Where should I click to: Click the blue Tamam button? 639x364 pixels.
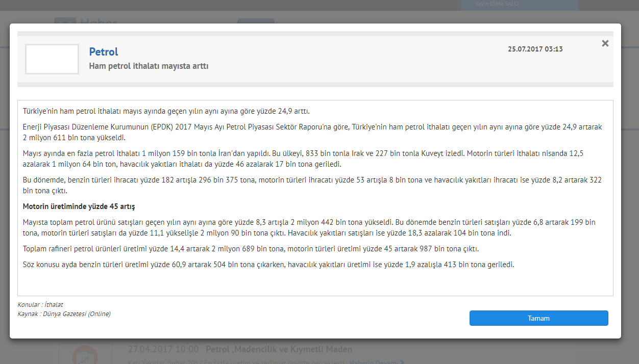point(538,318)
